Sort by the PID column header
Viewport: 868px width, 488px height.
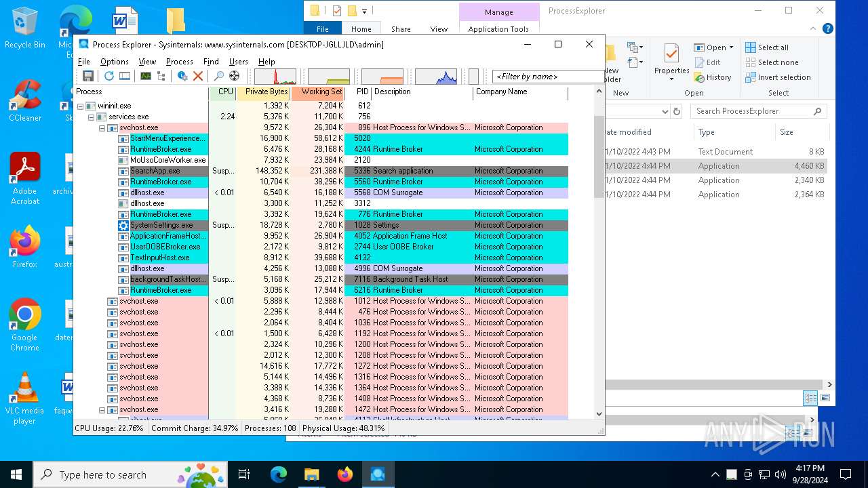tap(358, 92)
